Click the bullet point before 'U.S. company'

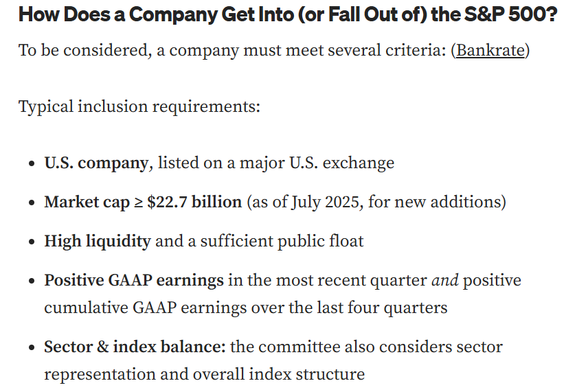32,165
